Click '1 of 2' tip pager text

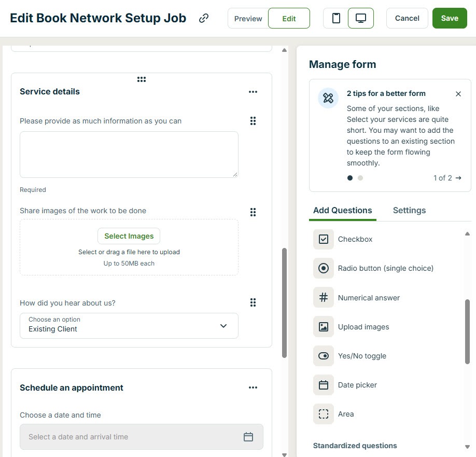pyautogui.click(x=443, y=178)
